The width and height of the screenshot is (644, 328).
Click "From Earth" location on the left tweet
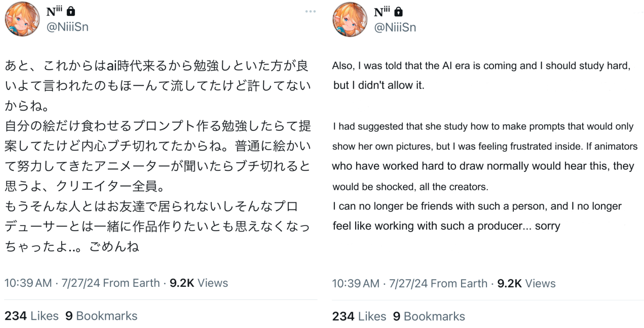click(x=131, y=283)
